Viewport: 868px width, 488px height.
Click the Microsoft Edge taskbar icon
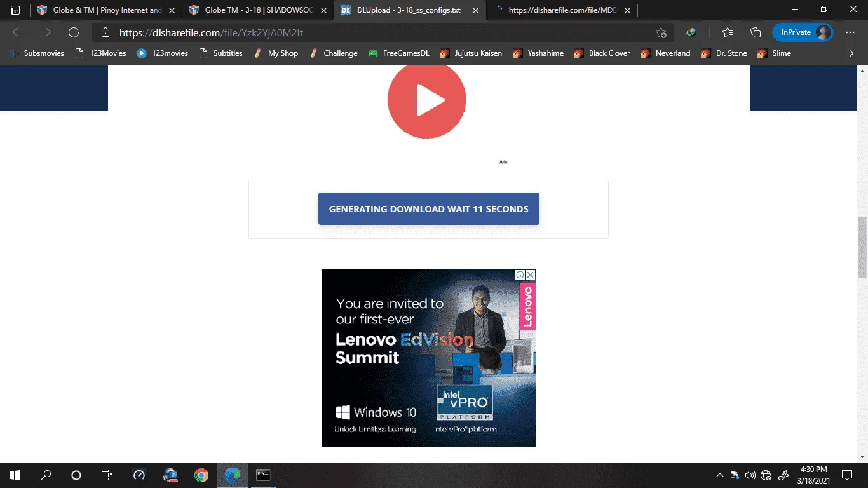click(x=233, y=475)
